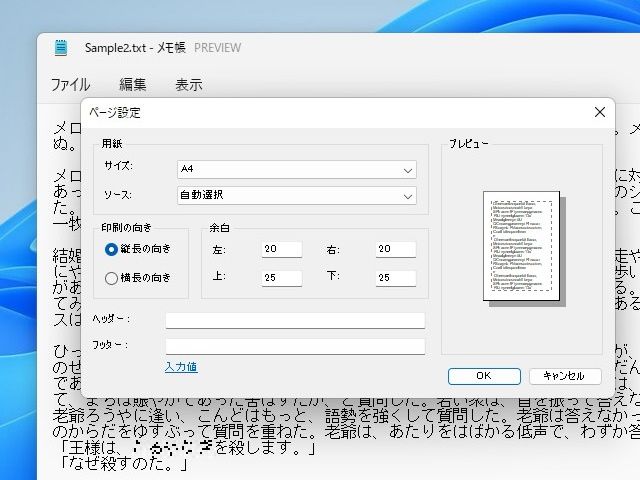
Task: Open the 表示 menu in Notepad
Action: pyautogui.click(x=189, y=84)
